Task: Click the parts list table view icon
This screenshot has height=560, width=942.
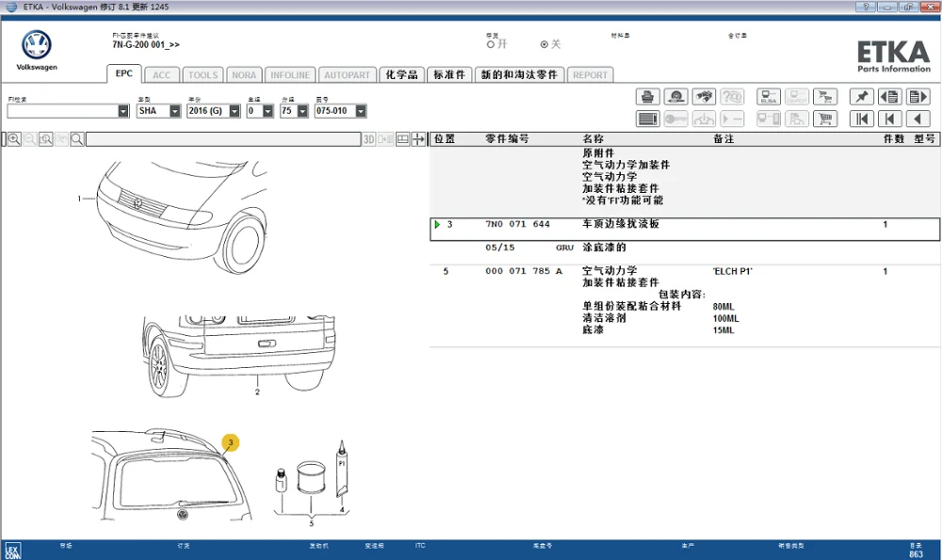Action: (648, 119)
